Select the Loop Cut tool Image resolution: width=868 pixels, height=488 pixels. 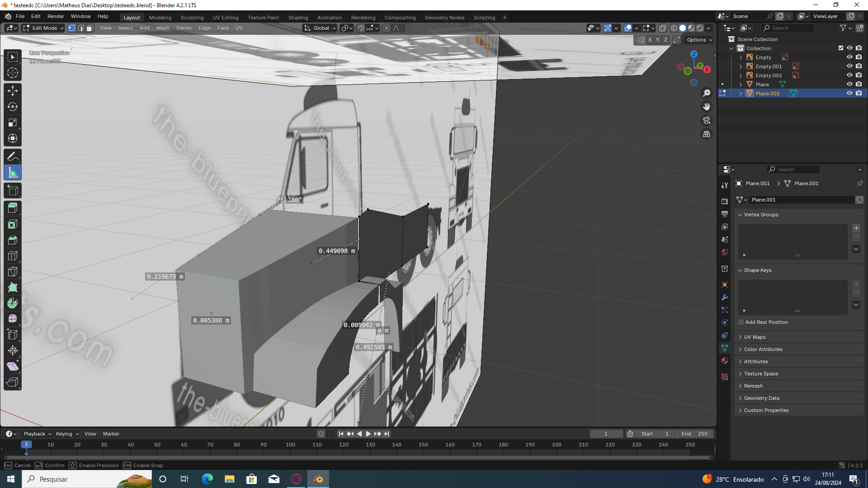click(x=13, y=256)
